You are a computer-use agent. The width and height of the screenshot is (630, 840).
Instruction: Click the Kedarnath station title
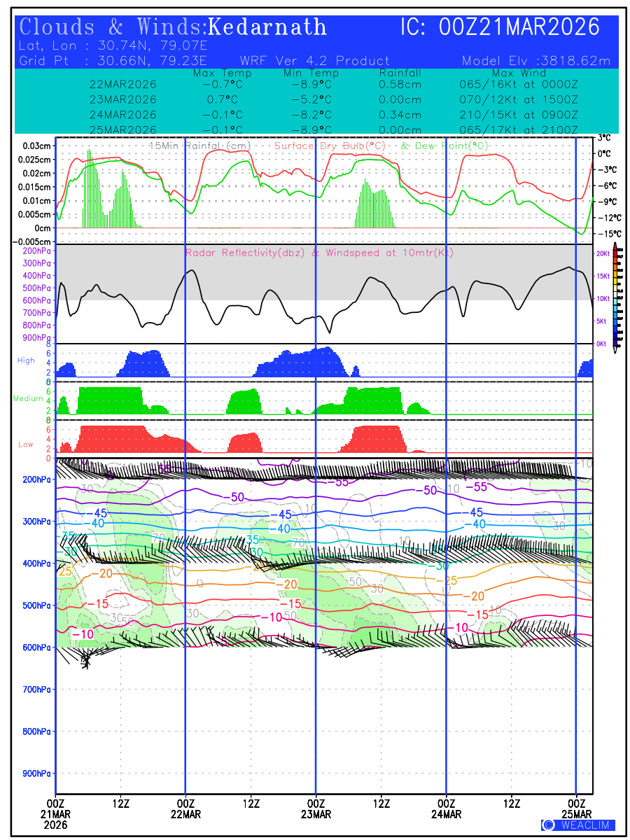(x=268, y=27)
